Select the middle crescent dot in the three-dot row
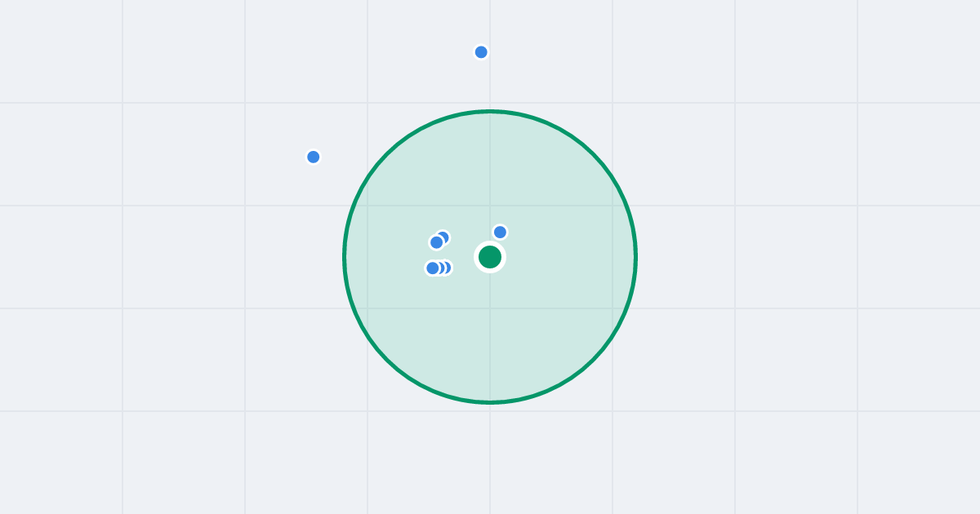980x514 pixels. 442,268
